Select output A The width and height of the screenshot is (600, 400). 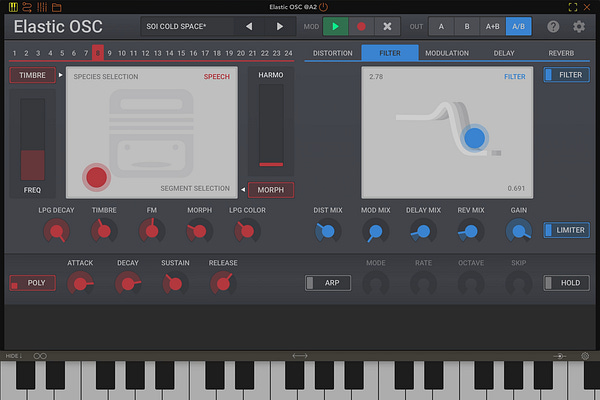[x=441, y=26]
